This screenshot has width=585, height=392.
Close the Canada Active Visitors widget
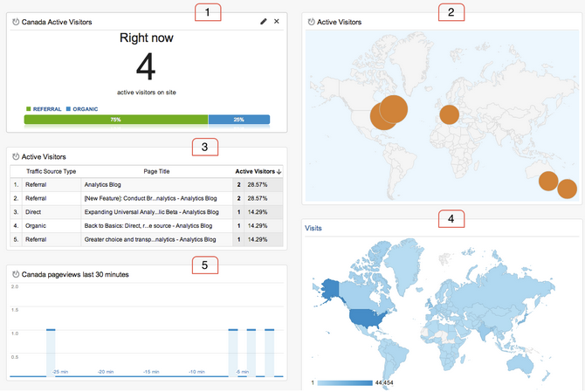point(277,21)
